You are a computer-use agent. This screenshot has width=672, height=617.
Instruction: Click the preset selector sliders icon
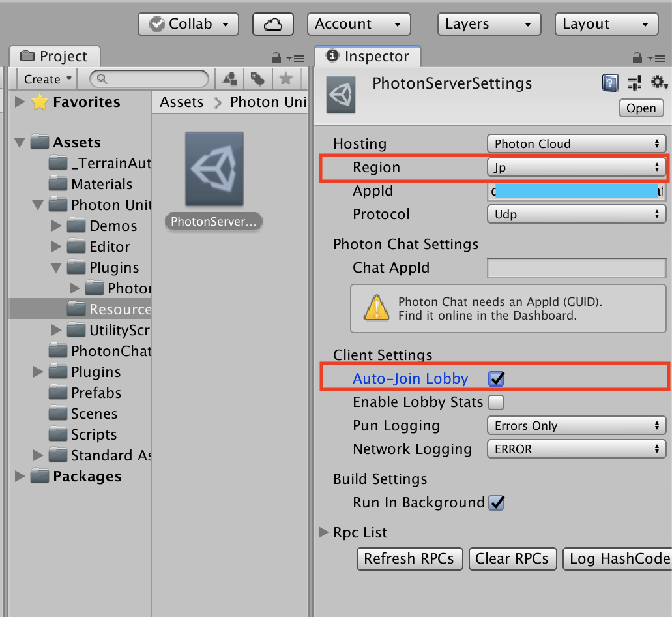click(634, 82)
